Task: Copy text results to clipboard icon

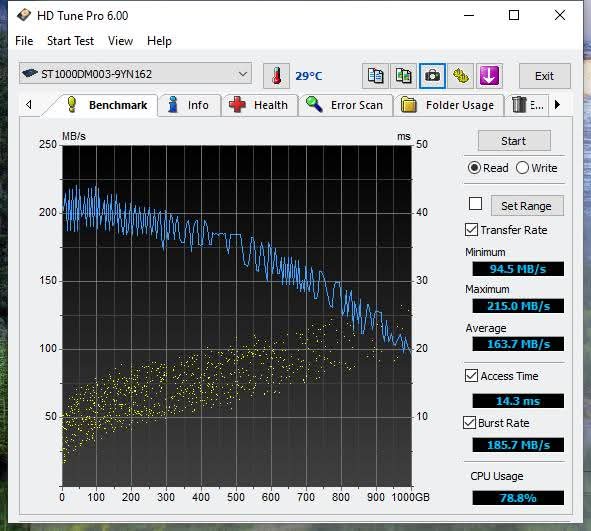Action: (375, 76)
